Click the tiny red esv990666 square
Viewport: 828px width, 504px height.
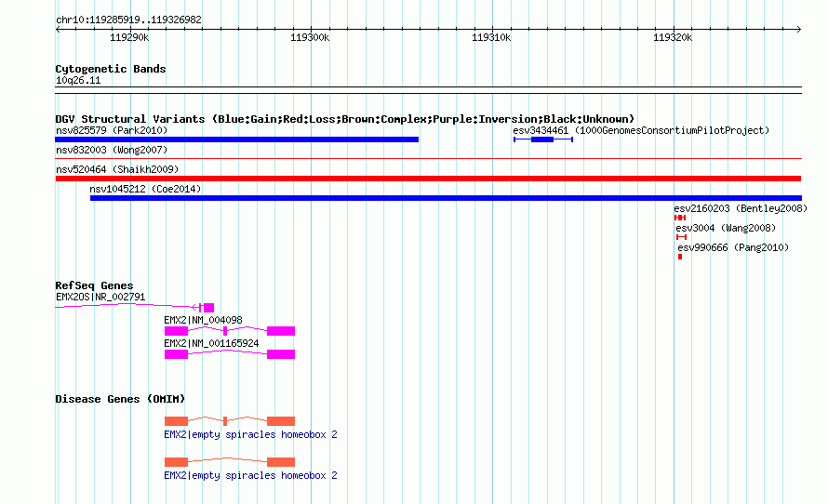click(680, 257)
